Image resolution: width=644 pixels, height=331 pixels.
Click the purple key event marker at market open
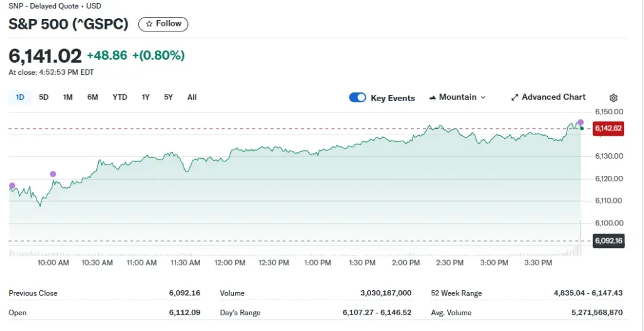point(12,185)
